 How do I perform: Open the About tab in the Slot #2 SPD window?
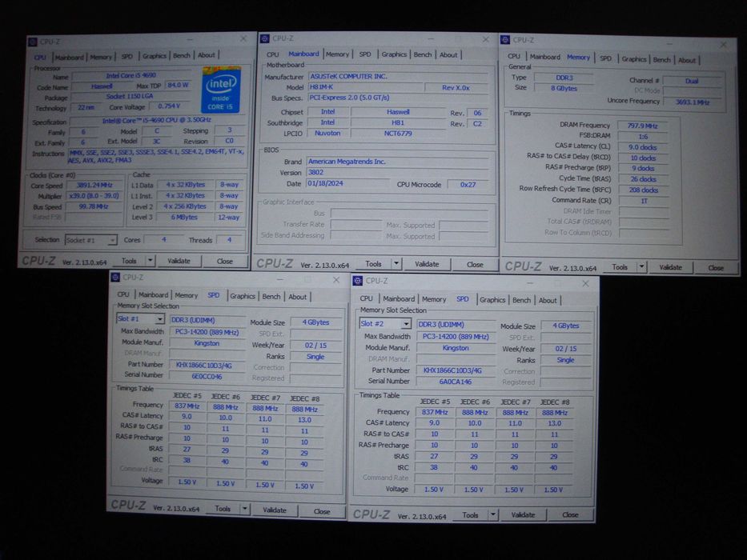pyautogui.click(x=548, y=301)
